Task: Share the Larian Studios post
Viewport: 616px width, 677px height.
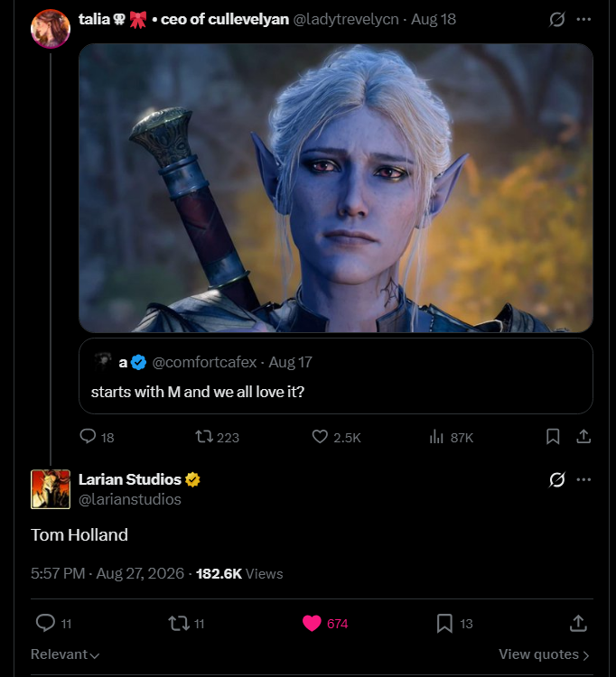Action: pyautogui.click(x=578, y=624)
